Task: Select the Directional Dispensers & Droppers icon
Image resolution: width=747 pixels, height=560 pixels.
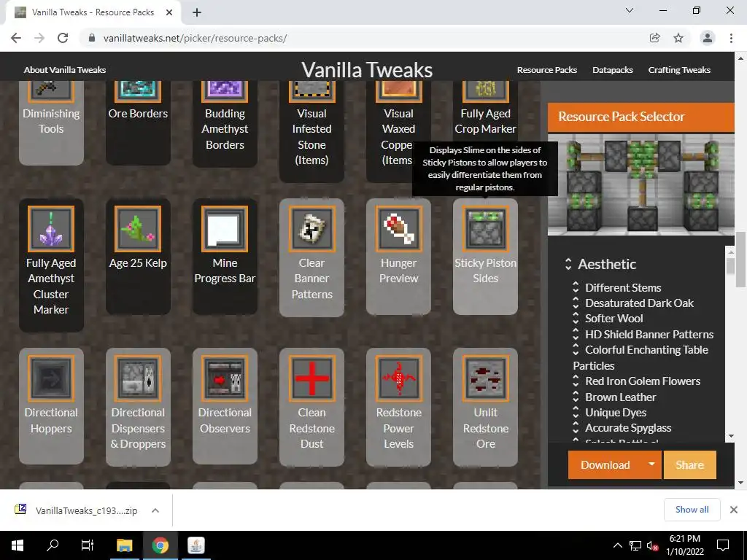Action: click(138, 378)
